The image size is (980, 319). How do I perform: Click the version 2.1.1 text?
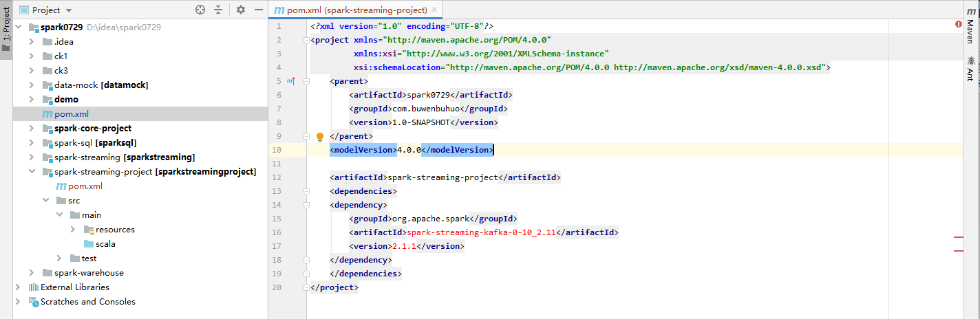click(405, 246)
